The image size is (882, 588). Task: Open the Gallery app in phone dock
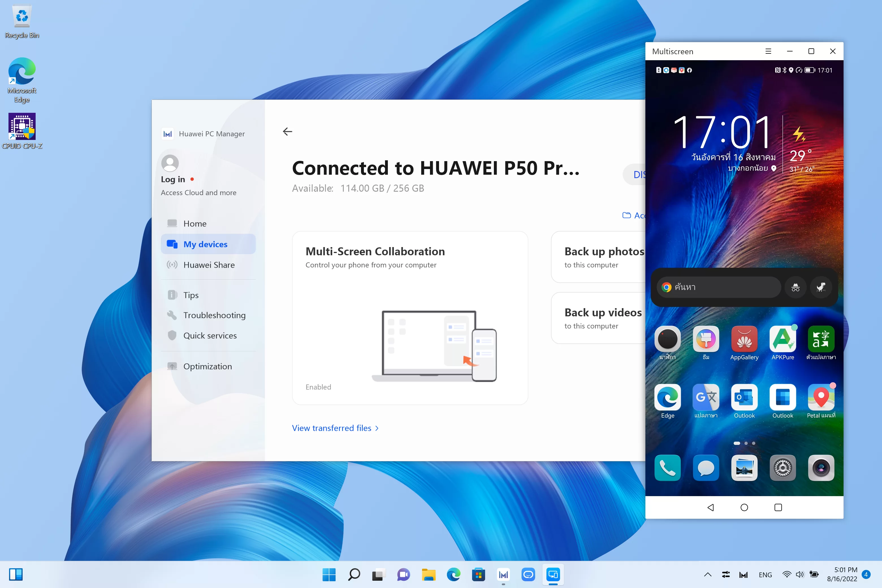pos(744,468)
